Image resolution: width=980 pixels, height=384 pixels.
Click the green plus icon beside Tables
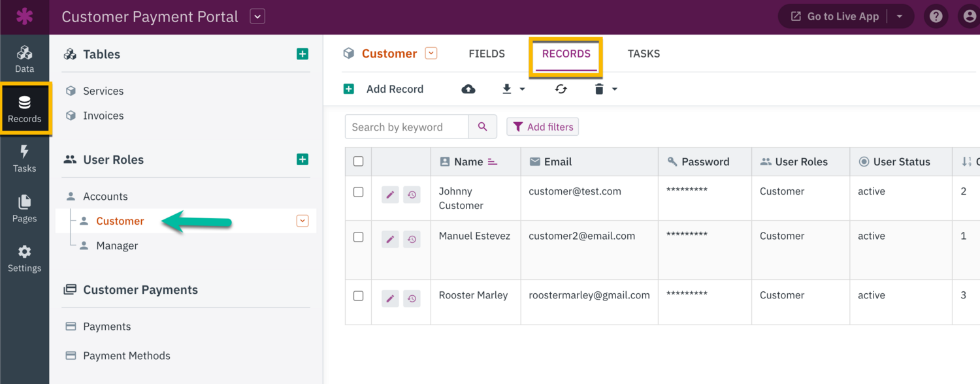[x=302, y=54]
